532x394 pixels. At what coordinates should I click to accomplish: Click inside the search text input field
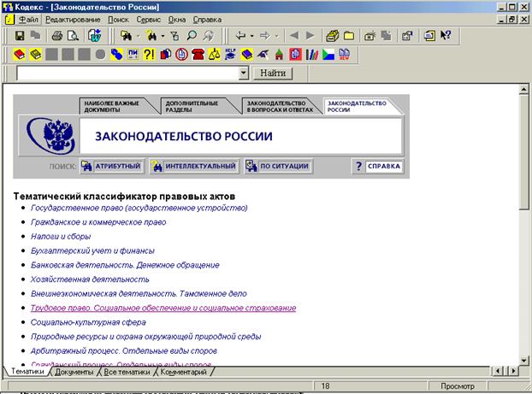click(127, 73)
